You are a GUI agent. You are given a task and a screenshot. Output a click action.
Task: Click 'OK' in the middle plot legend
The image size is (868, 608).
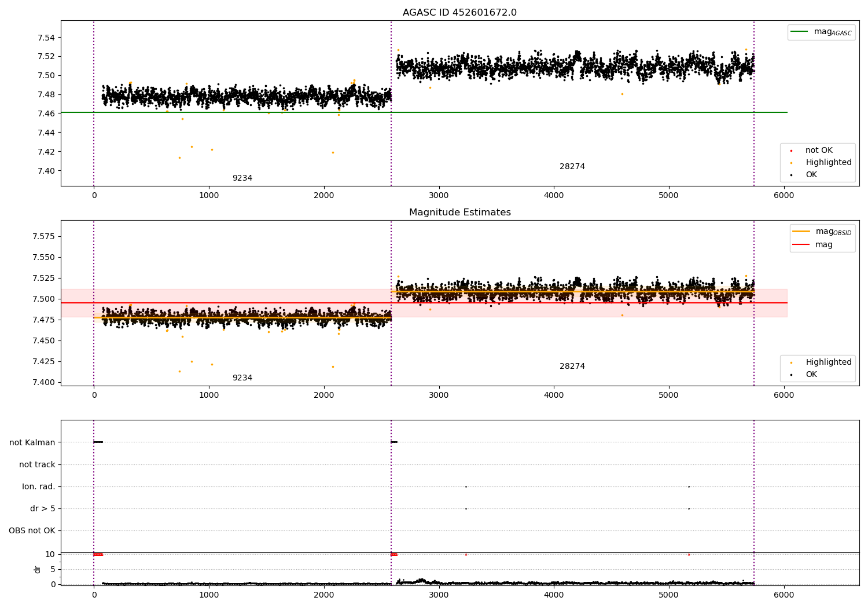[811, 375]
